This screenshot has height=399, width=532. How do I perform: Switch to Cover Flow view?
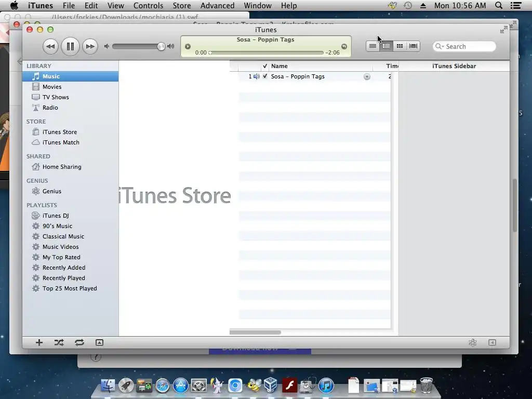click(x=413, y=46)
